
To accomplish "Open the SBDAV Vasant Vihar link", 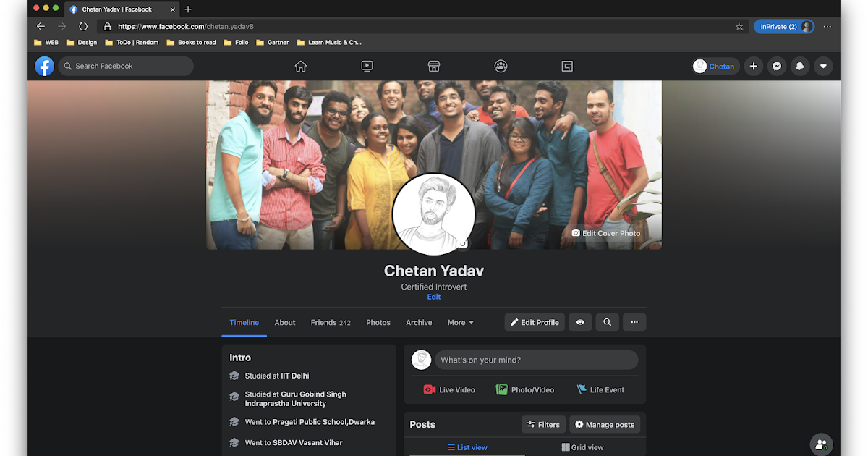I will [x=307, y=442].
